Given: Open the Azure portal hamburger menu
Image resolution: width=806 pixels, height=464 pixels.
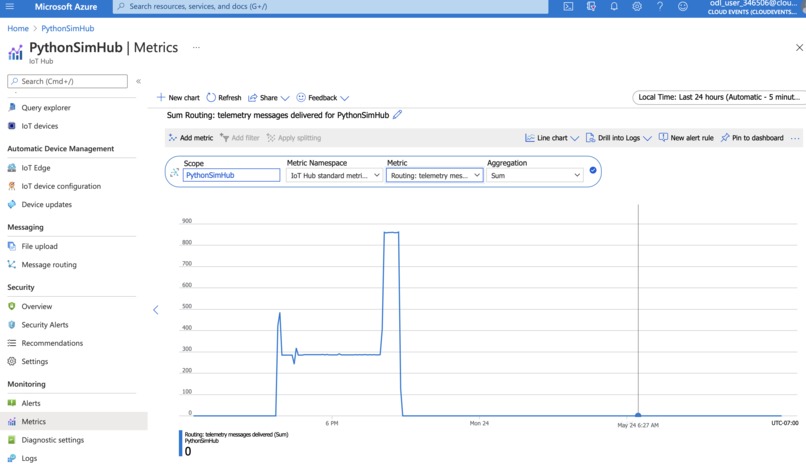Looking at the screenshot, I should coord(10,7).
